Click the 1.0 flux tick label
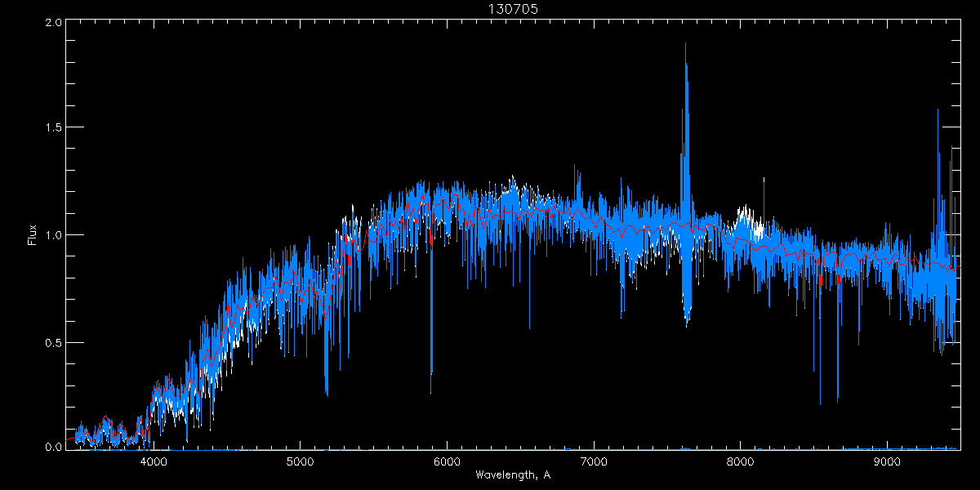The height and width of the screenshot is (490, 980). [x=53, y=235]
